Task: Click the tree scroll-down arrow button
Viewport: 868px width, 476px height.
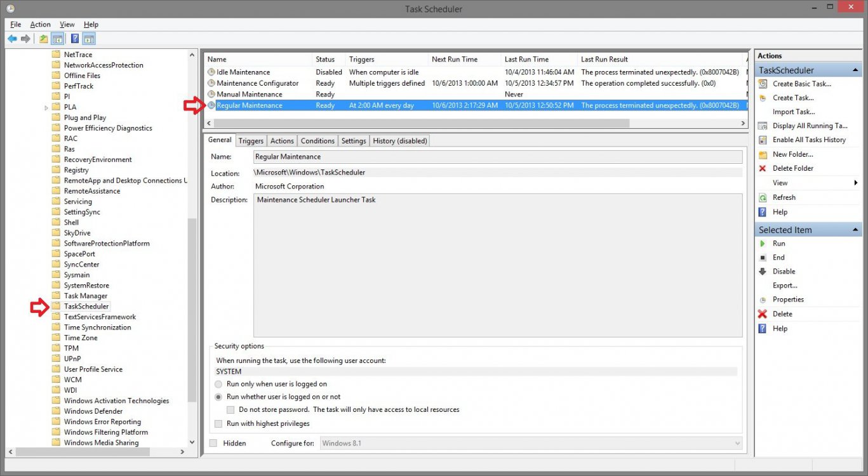Action: click(x=192, y=442)
